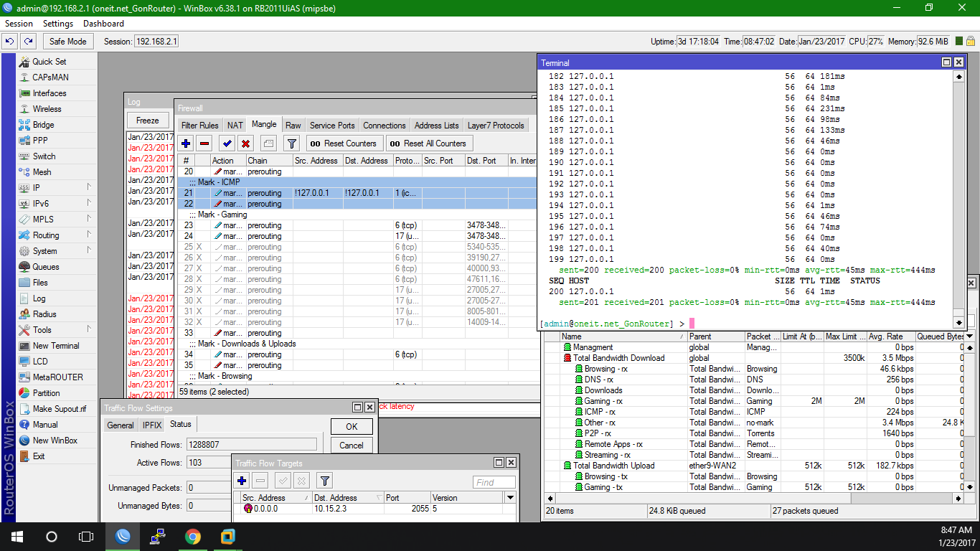The width and height of the screenshot is (980, 551).
Task: Open Google Chrome from the taskbar
Action: [x=192, y=537]
